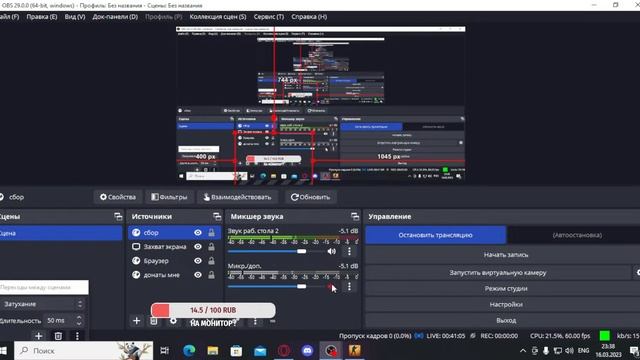The image size is (640, 360).
Task: Click Остановить трансляцию button
Action: [x=436, y=235]
